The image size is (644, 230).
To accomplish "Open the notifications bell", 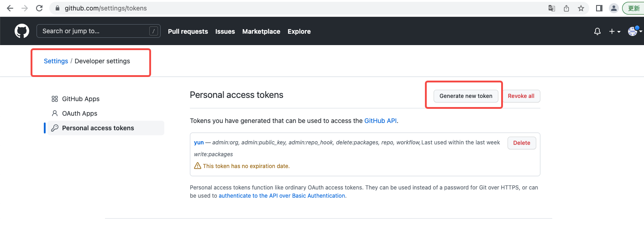I will click(x=597, y=31).
